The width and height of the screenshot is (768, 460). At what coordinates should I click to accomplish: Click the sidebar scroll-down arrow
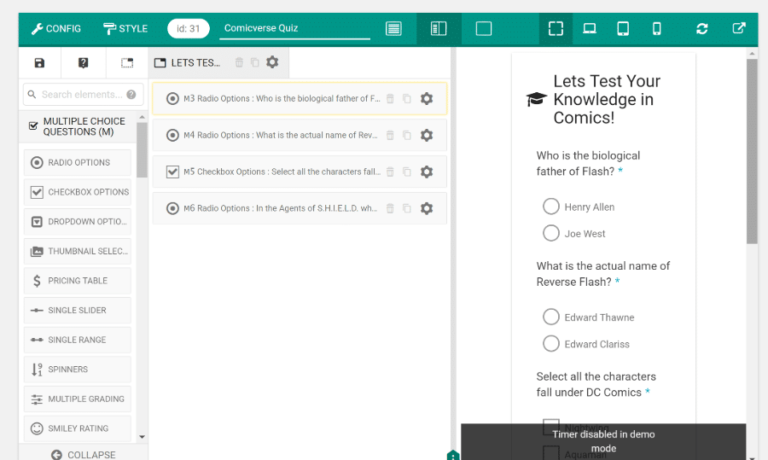142,436
